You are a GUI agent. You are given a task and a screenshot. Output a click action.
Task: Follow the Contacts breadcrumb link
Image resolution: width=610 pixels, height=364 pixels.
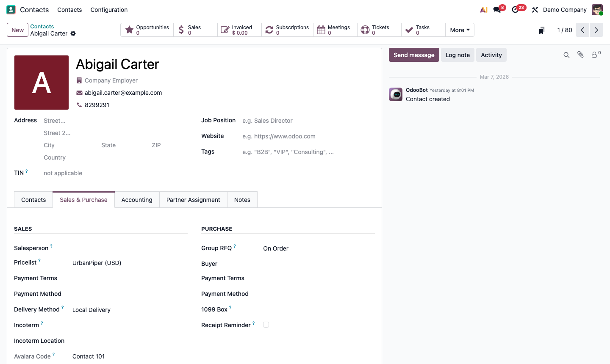[42, 26]
